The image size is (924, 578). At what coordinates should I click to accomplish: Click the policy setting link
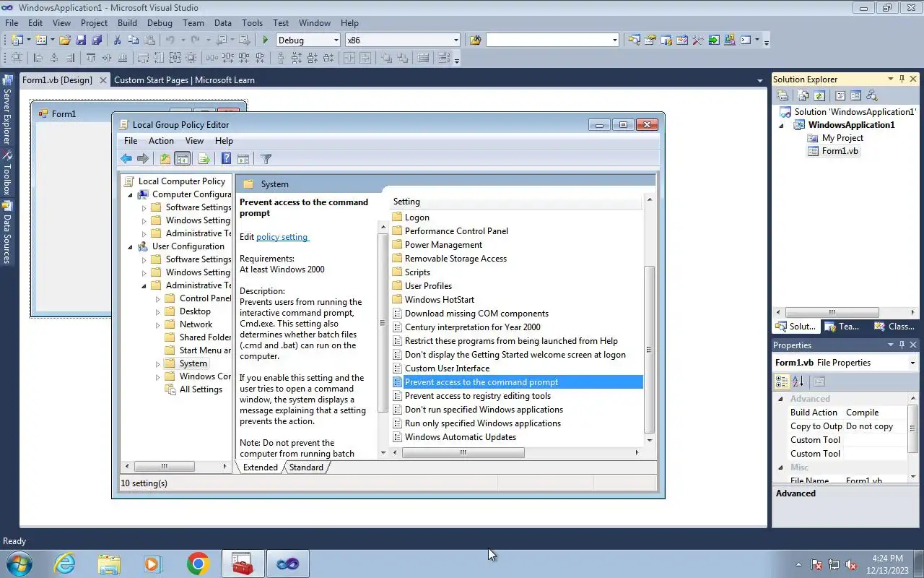pos(282,237)
